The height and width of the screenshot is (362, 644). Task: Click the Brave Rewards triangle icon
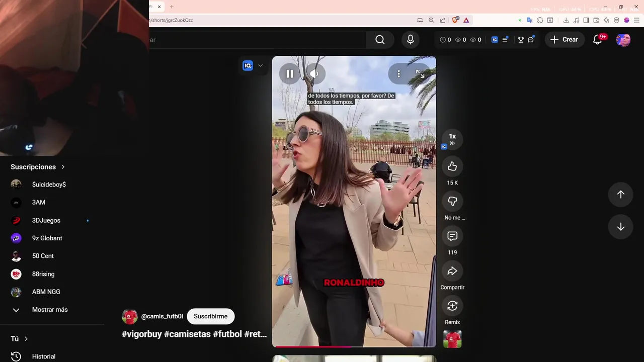(466, 20)
